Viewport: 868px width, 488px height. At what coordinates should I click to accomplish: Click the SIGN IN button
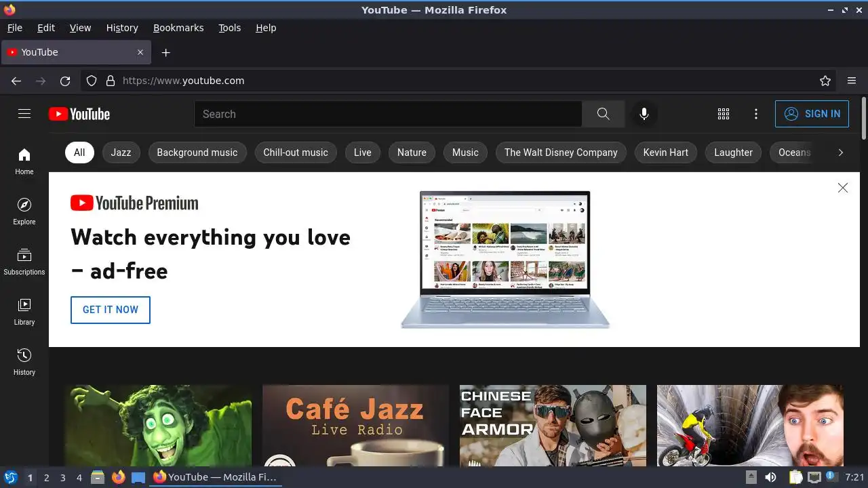pyautogui.click(x=812, y=114)
